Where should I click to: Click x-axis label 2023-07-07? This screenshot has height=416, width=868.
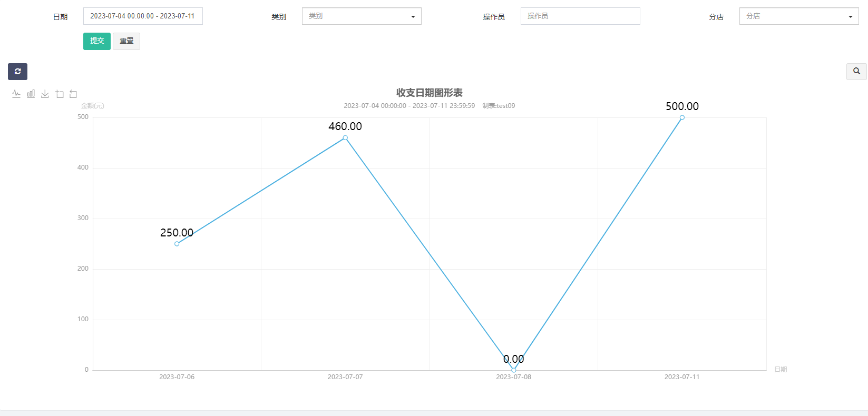(x=345, y=377)
